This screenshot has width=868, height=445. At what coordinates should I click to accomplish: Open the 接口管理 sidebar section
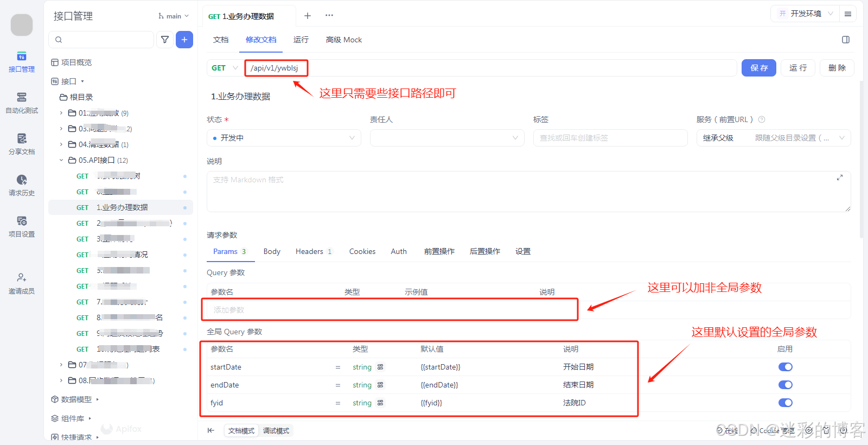pos(22,62)
